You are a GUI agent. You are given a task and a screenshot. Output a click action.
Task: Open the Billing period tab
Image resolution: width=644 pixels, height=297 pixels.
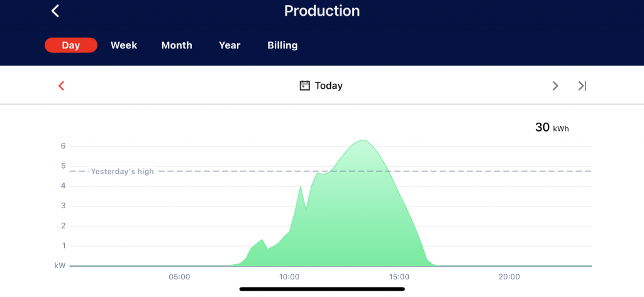pos(282,45)
